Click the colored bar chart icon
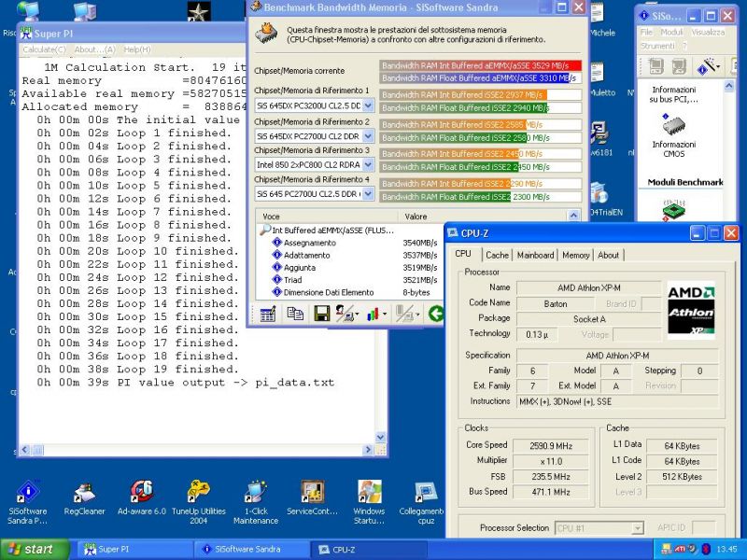 point(373,314)
